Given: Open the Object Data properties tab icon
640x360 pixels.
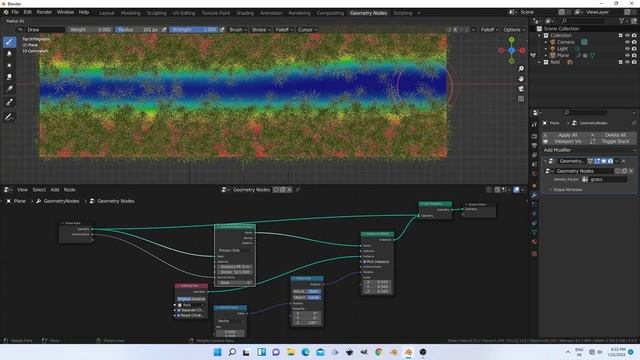Looking at the screenshot, I should [534, 232].
